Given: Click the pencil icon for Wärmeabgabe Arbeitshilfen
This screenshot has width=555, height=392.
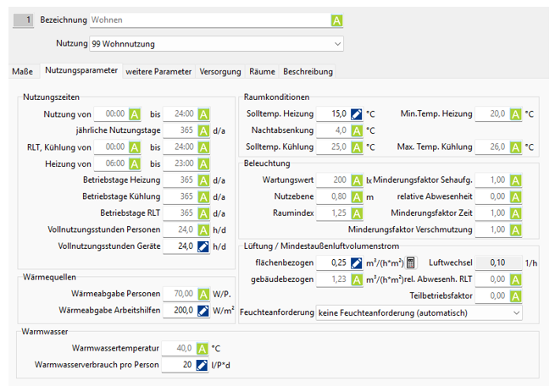Looking at the screenshot, I should pos(204,311).
